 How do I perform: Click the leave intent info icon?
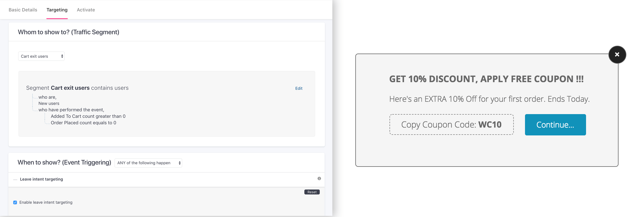(x=319, y=179)
